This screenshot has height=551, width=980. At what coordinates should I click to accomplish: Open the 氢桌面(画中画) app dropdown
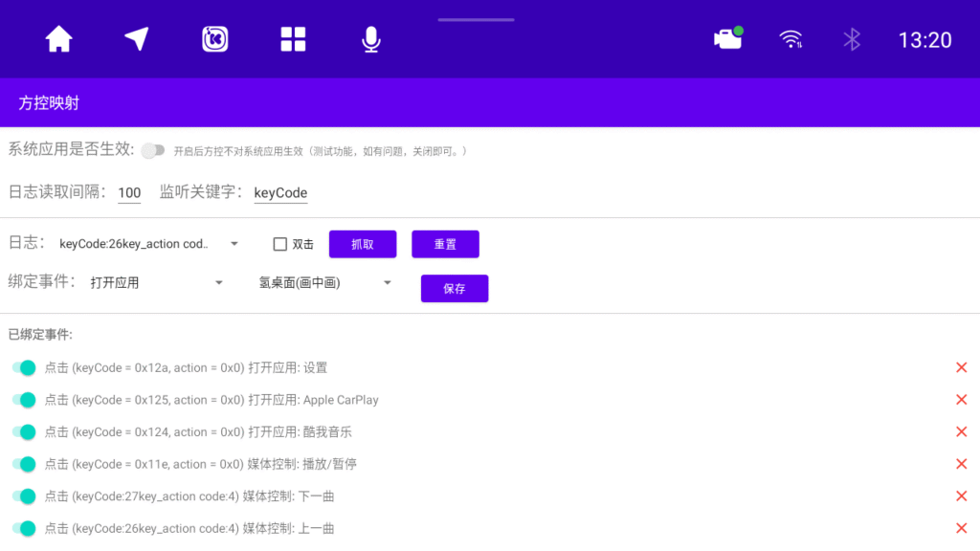(x=325, y=283)
